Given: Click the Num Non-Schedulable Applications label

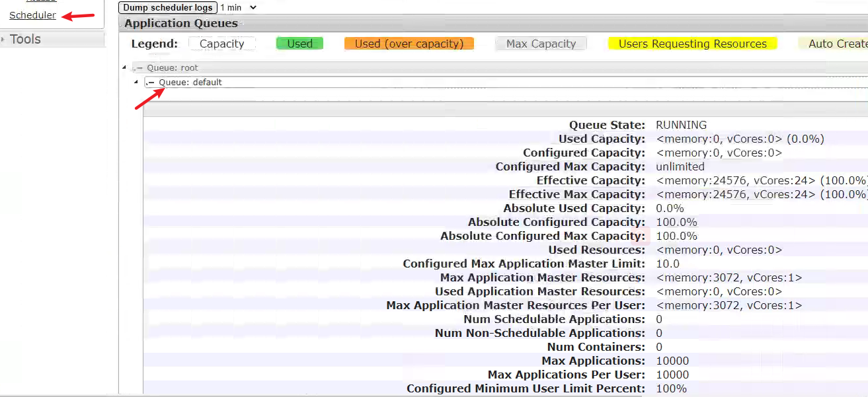Looking at the screenshot, I should (x=540, y=333).
